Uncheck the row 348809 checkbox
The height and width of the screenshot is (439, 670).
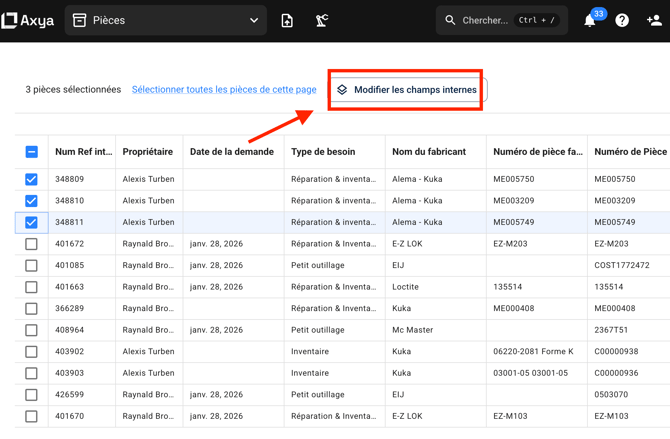(x=31, y=179)
